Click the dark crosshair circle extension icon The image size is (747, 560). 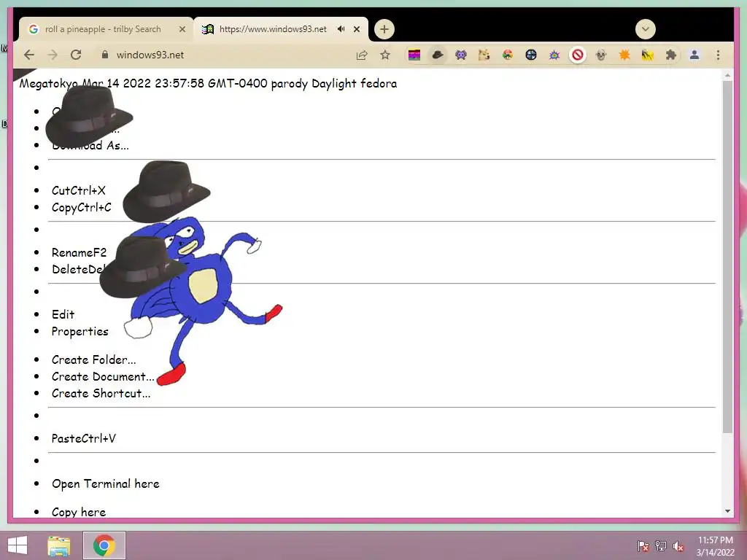(531, 55)
